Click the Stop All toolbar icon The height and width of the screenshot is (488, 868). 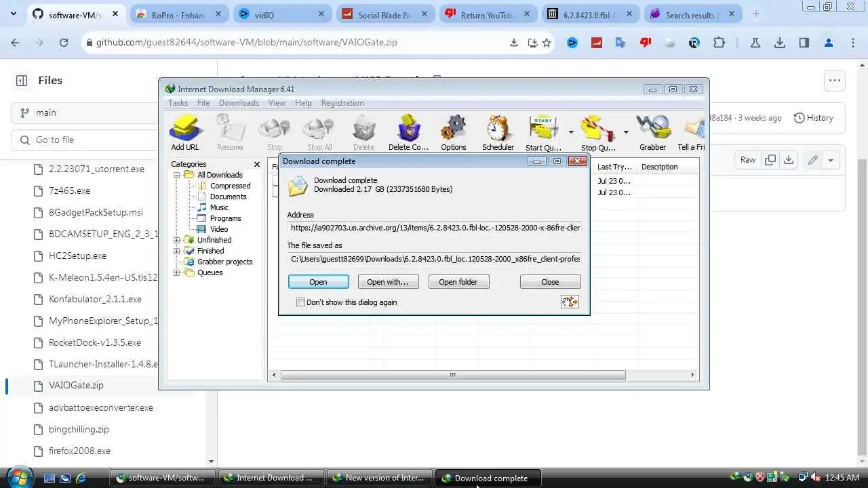coord(319,133)
